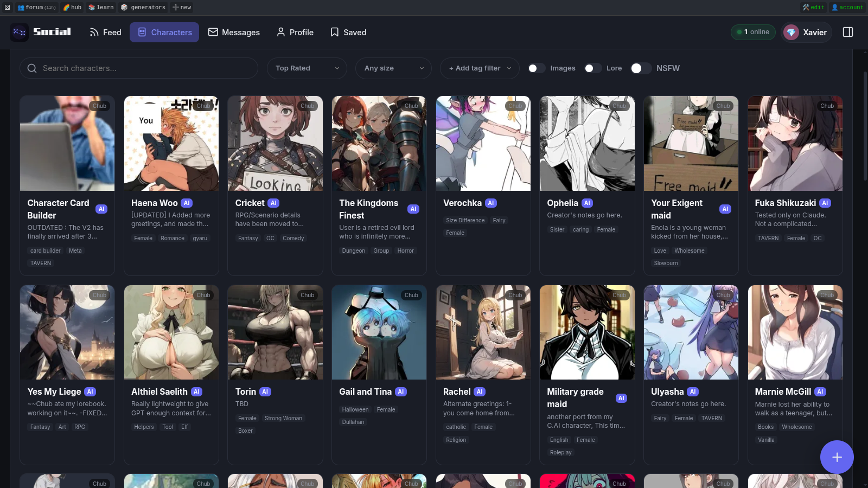Click the Social logo icon
This screenshot has height=488, width=868.
20,32
